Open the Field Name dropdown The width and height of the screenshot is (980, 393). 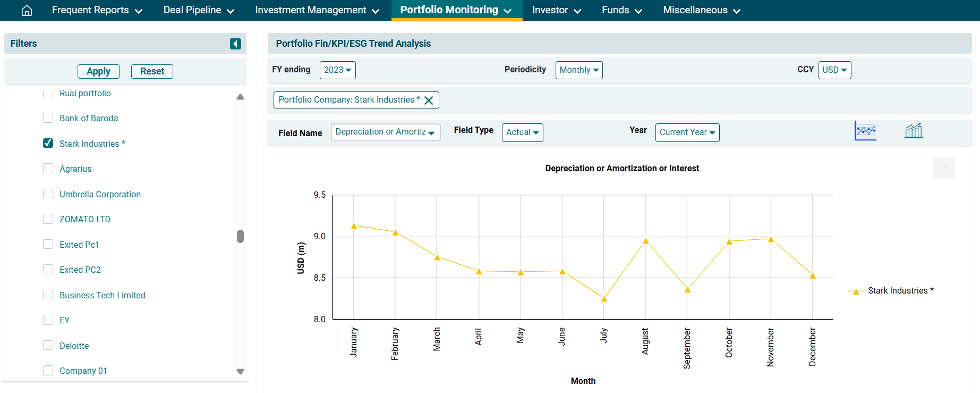[x=385, y=132]
